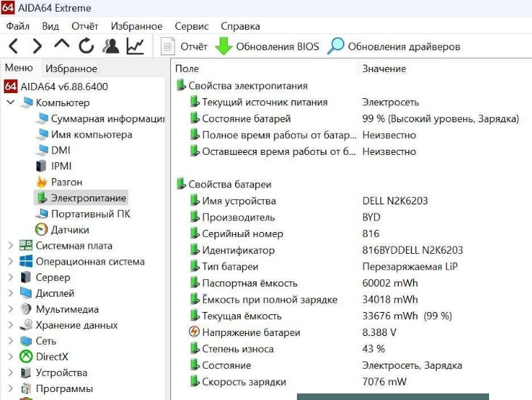532x400 pixels.
Task: Click the Поле column header
Action: point(187,68)
